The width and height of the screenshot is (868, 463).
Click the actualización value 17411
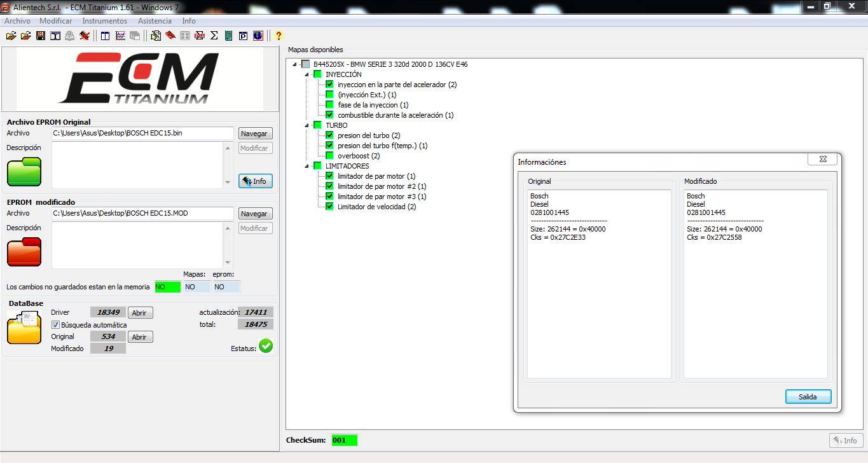tap(256, 312)
